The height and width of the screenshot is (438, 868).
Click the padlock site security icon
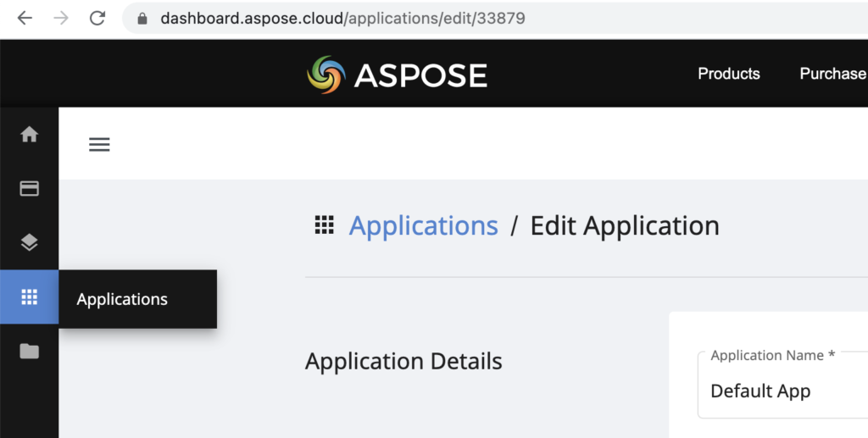coord(142,18)
